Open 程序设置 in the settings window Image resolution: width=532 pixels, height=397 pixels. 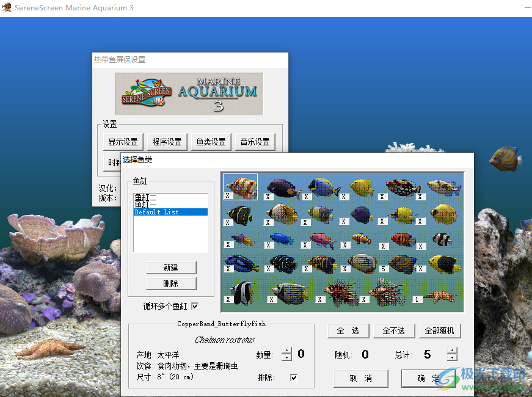[167, 142]
